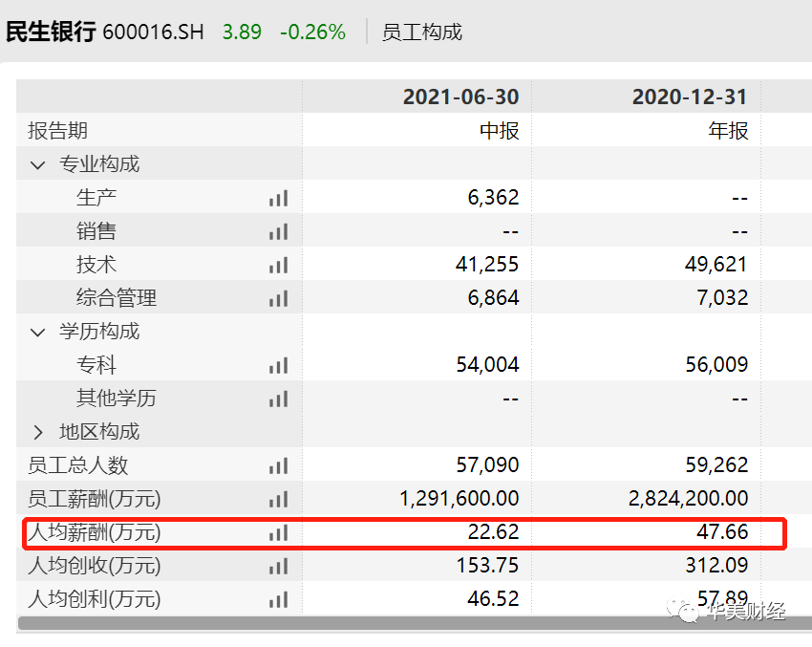Click the 49,621 技术 value
The width and height of the screenshot is (812, 647).
coord(716,264)
